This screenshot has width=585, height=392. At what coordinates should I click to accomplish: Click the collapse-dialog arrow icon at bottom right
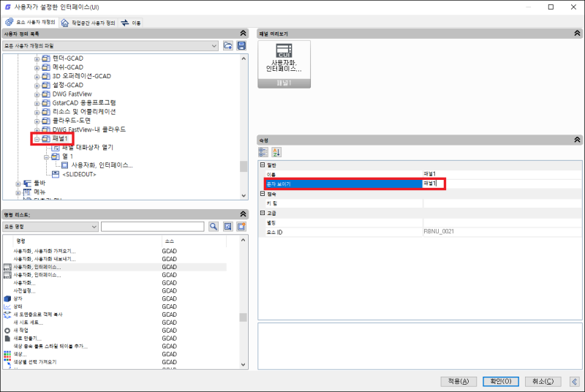pyautogui.click(x=575, y=382)
